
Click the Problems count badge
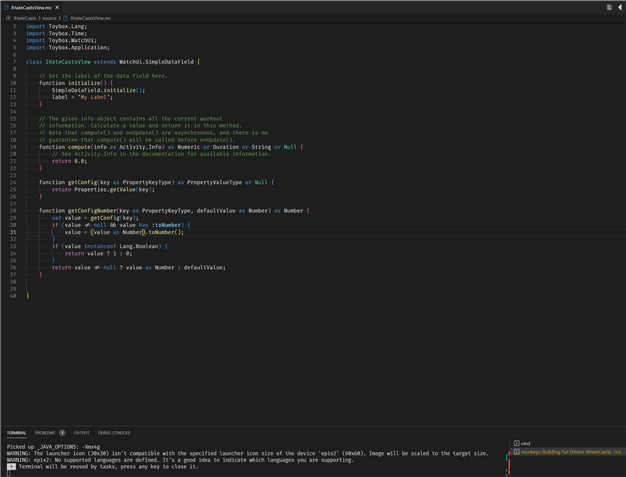pyautogui.click(x=62, y=433)
